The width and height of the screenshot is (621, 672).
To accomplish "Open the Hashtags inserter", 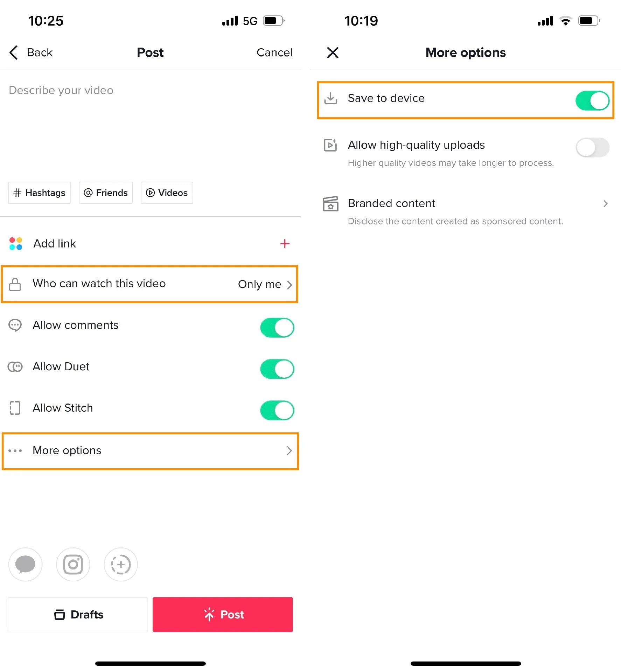I will 39,192.
